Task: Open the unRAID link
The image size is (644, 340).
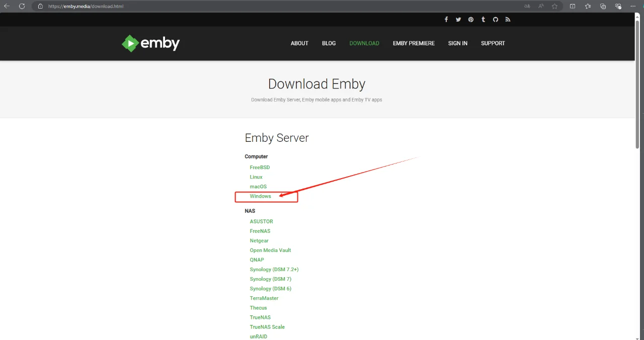Action: 259,336
